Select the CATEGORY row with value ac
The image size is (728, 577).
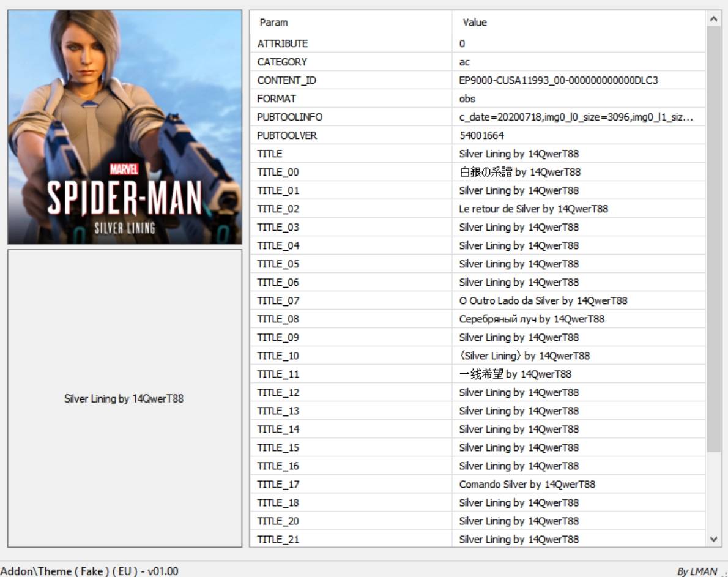(282, 62)
